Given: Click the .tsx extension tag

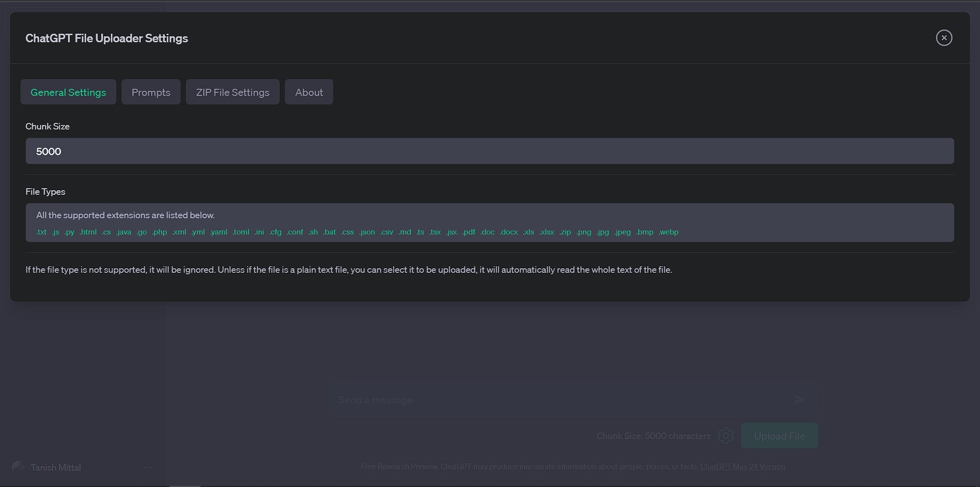Looking at the screenshot, I should [x=435, y=232].
